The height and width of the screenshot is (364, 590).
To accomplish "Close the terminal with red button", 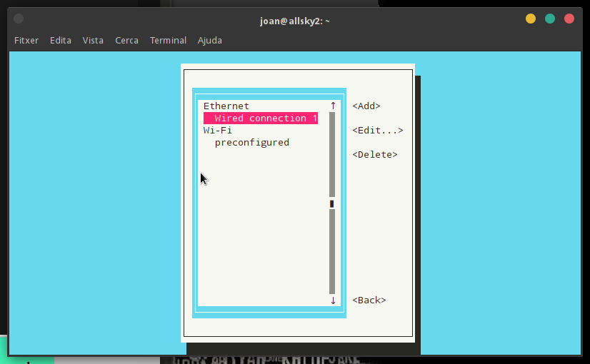I will pyautogui.click(x=569, y=19).
